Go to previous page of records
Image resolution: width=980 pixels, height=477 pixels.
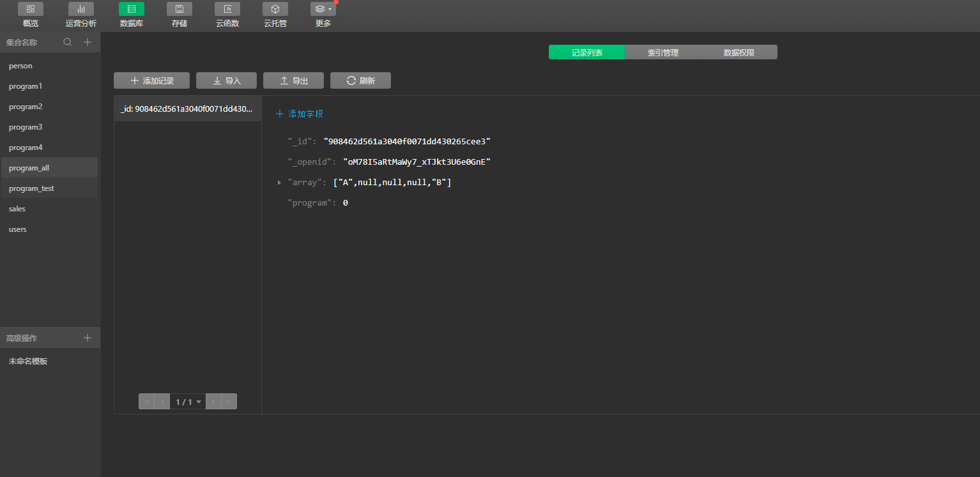162,402
